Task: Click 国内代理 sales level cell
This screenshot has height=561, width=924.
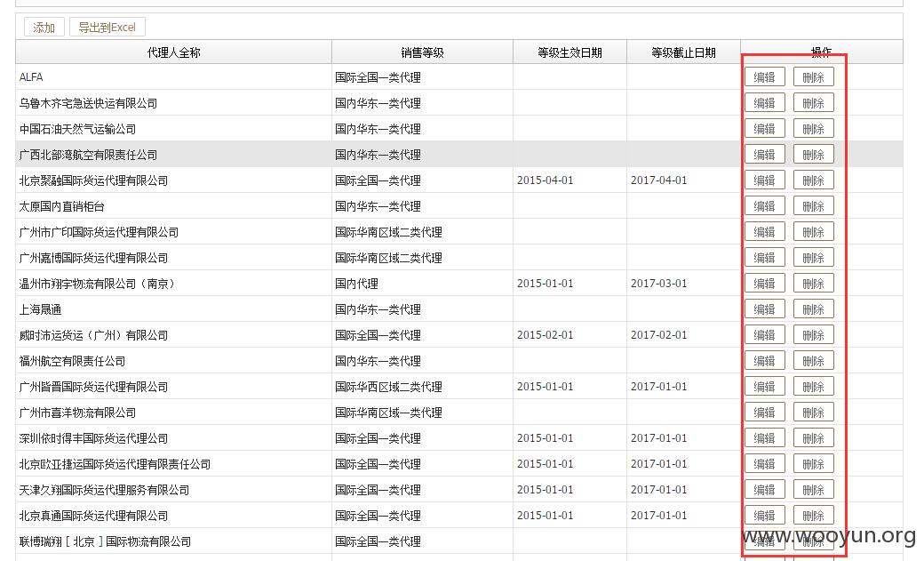Action: point(423,284)
